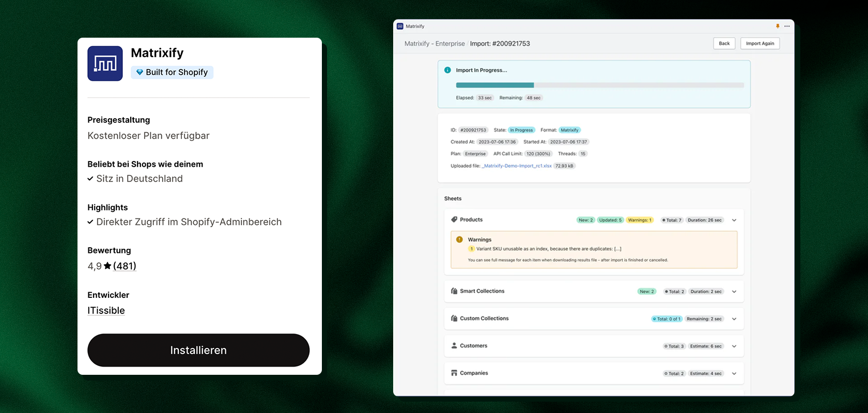Screen dimensions: 868x413
Task: Click the Import In Progress info icon
Action: click(447, 70)
